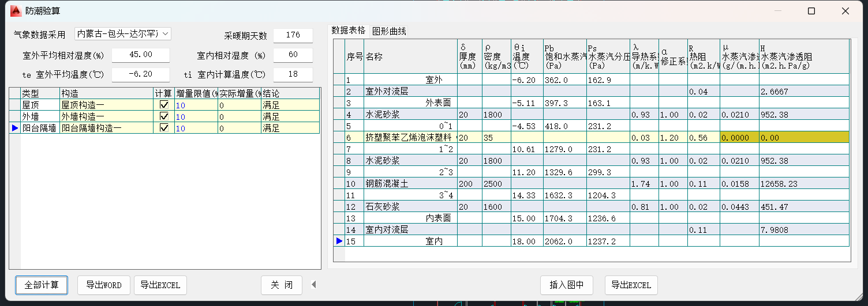Screen dimensions: 868x306
Task: Click the 采暖期天数 input field
Action: pos(293,35)
